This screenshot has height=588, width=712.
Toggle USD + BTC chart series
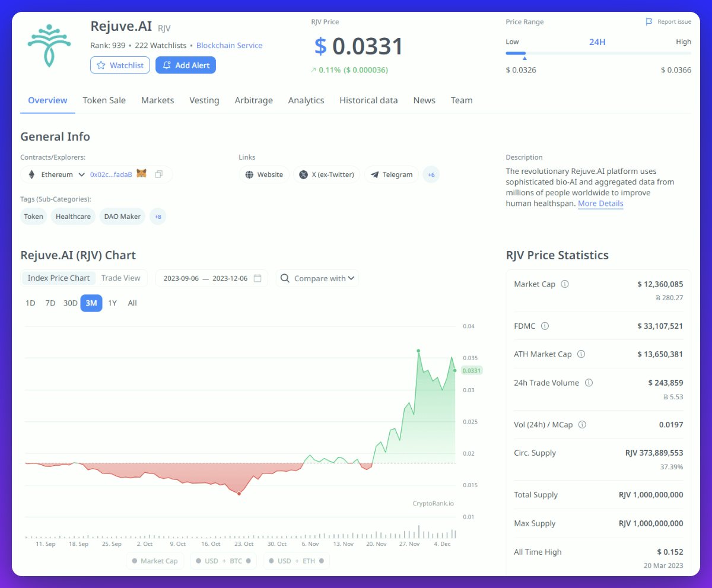(223, 561)
